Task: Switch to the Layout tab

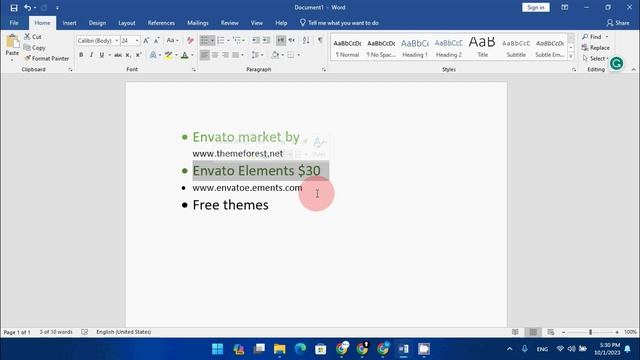Action: click(127, 23)
